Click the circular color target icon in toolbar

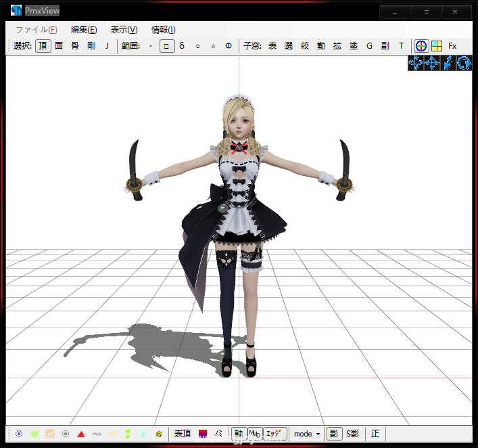pos(421,46)
